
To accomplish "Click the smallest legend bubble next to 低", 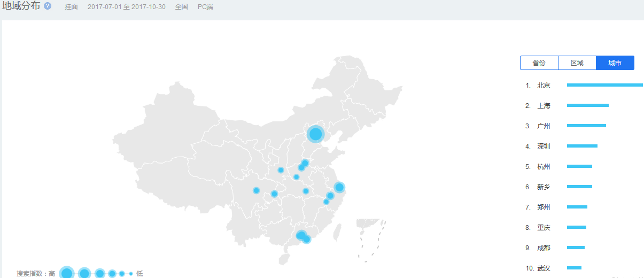I will coord(130,274).
